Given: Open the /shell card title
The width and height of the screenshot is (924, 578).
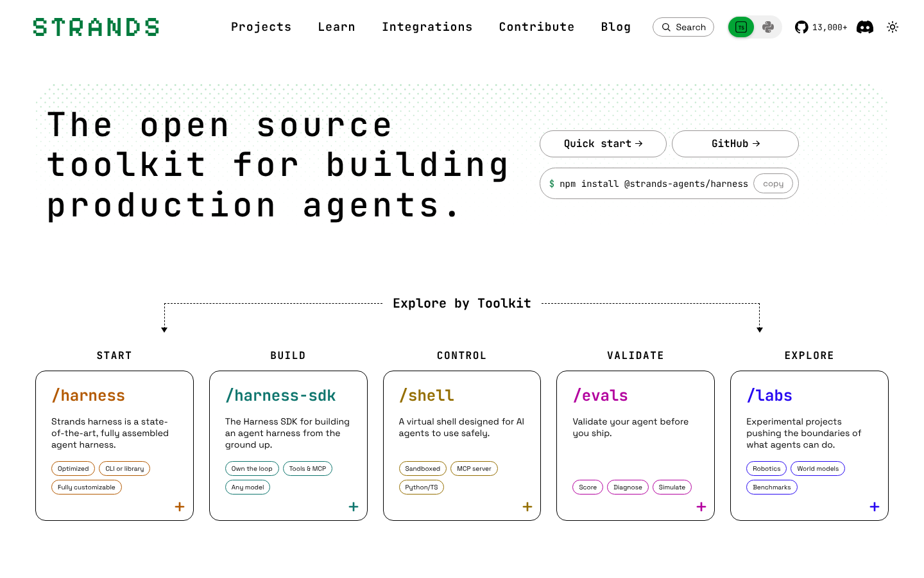Looking at the screenshot, I should point(427,396).
